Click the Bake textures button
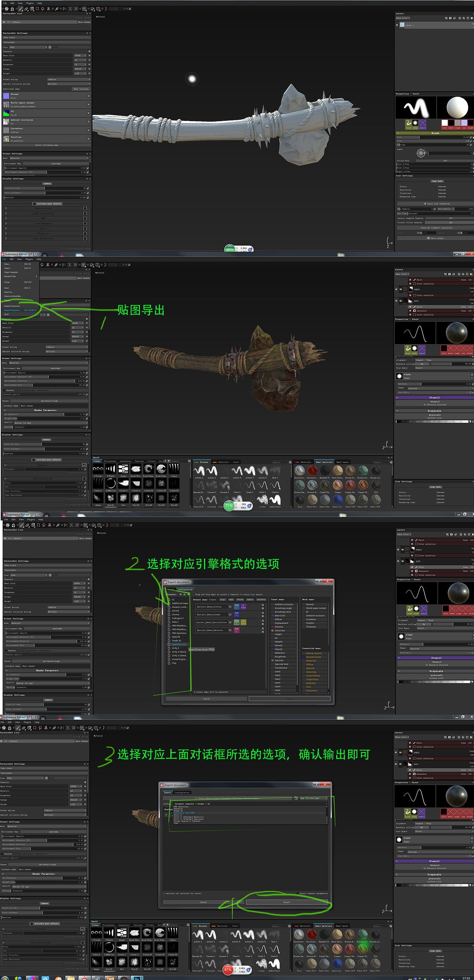The height and width of the screenshot is (980, 474). [81, 89]
